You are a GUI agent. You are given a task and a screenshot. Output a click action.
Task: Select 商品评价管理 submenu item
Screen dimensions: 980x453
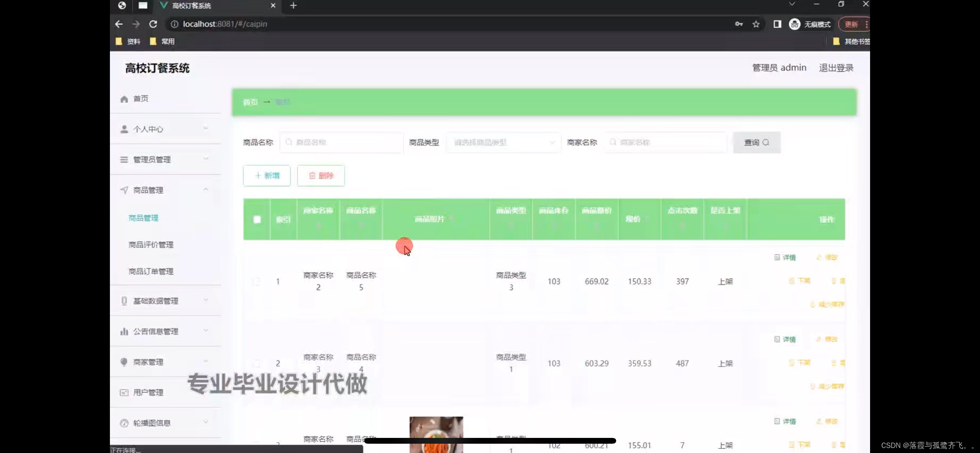[151, 245]
